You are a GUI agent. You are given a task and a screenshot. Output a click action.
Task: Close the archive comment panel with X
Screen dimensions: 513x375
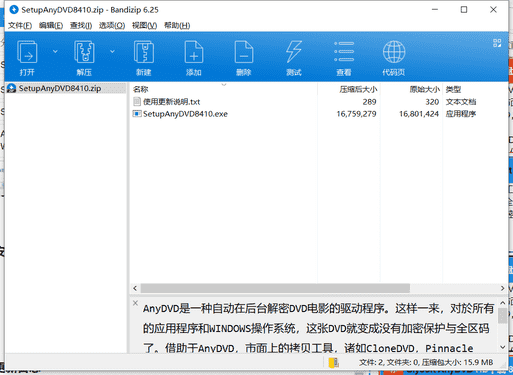click(135, 303)
